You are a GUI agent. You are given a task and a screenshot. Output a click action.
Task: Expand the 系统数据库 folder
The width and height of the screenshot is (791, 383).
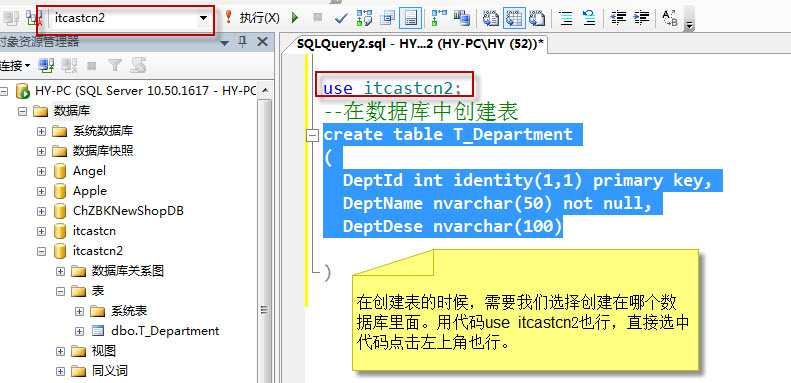[41, 131]
